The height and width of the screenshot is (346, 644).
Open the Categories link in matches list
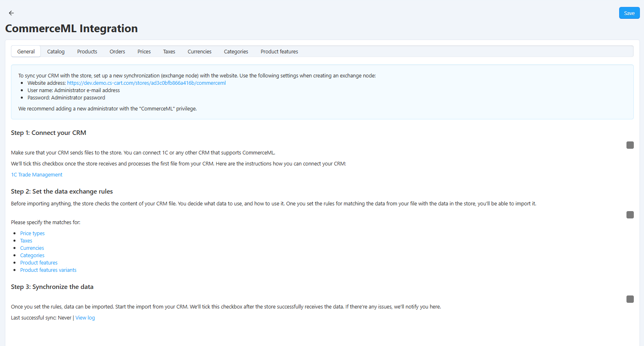click(x=32, y=256)
